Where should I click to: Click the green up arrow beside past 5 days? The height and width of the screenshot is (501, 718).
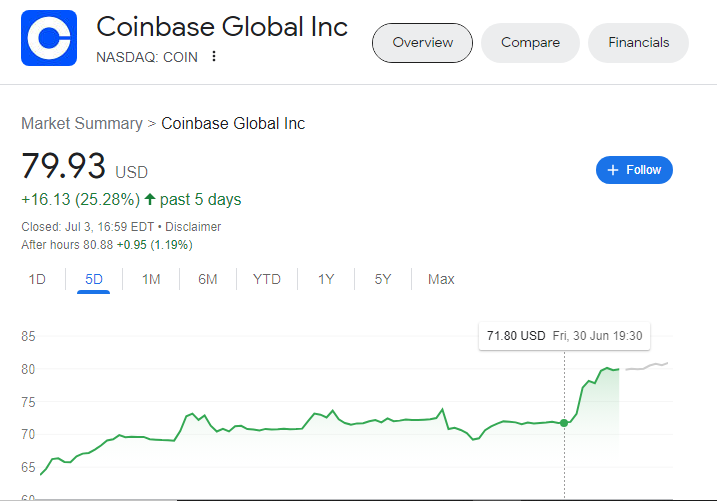pyautogui.click(x=150, y=199)
